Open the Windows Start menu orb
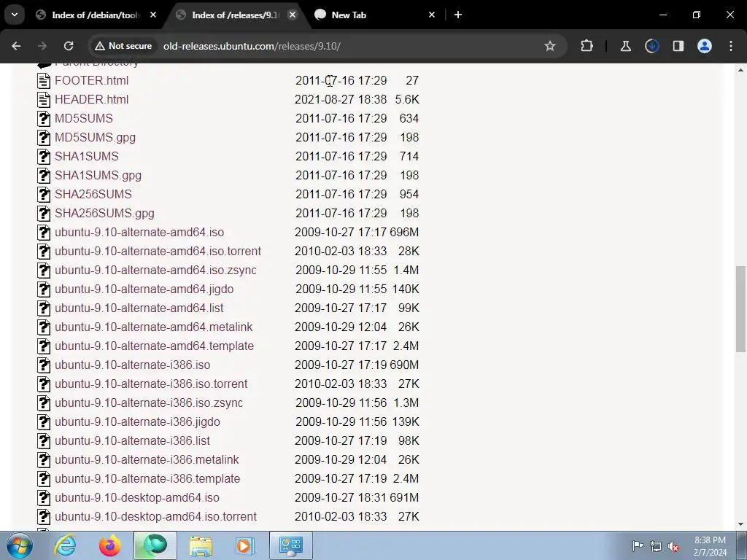 (20, 545)
